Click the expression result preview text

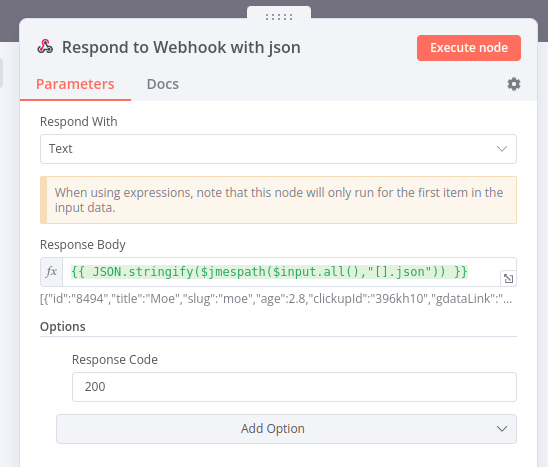tap(276, 299)
